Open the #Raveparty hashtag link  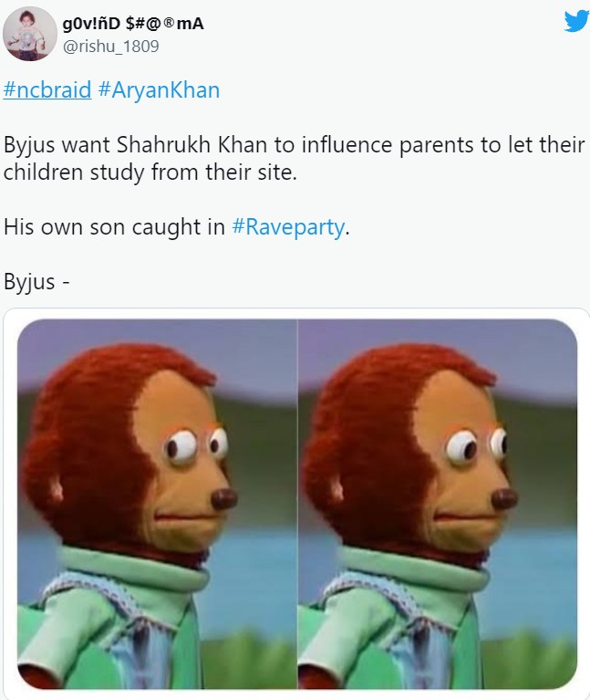(x=288, y=226)
